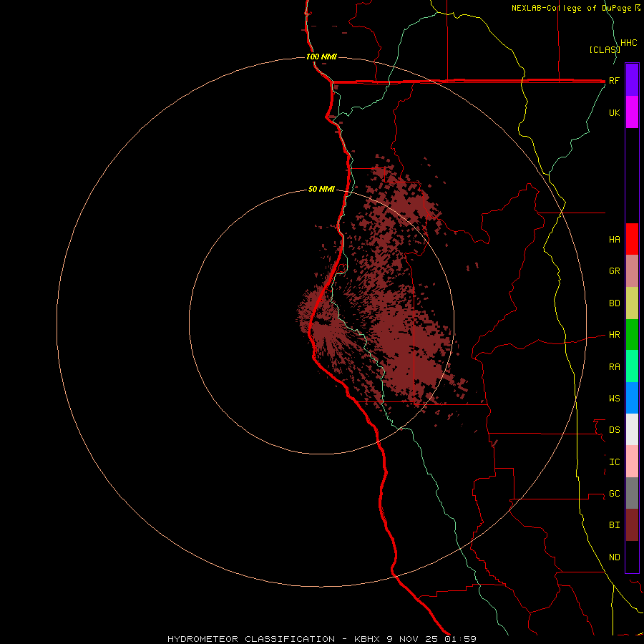Choose the white DS legend swatch
Image resolution: width=644 pixels, height=644 pixels.
632,429
